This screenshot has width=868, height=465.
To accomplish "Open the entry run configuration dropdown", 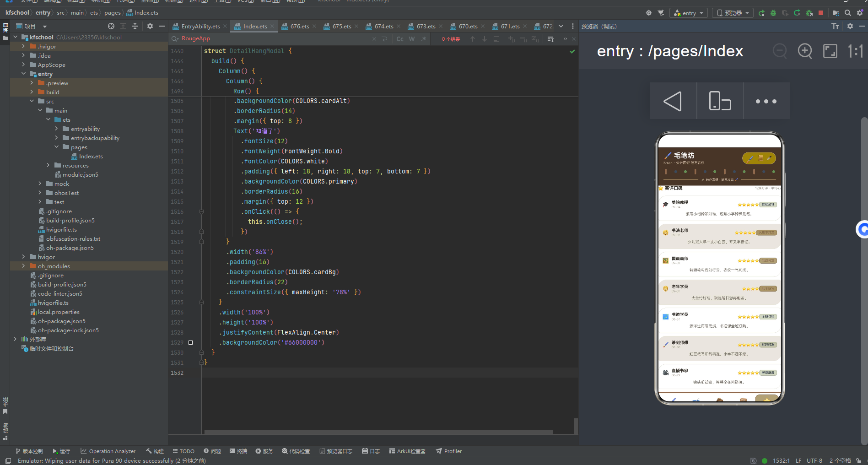I will 689,13.
